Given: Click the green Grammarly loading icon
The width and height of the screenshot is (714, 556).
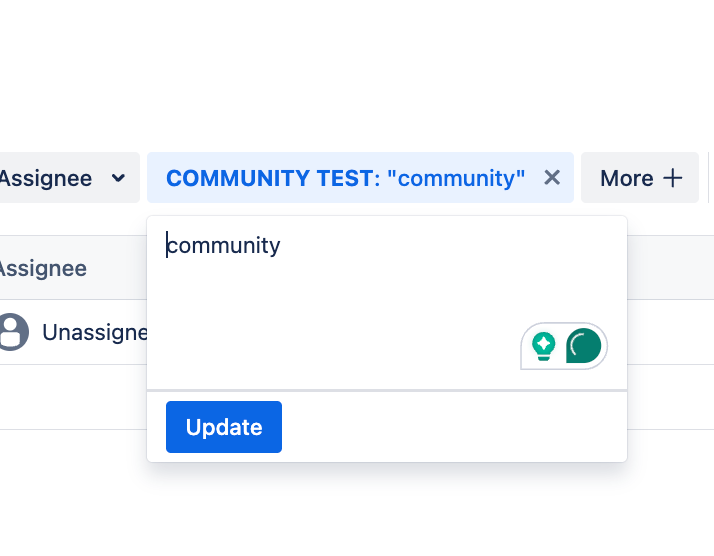Looking at the screenshot, I should (584, 346).
